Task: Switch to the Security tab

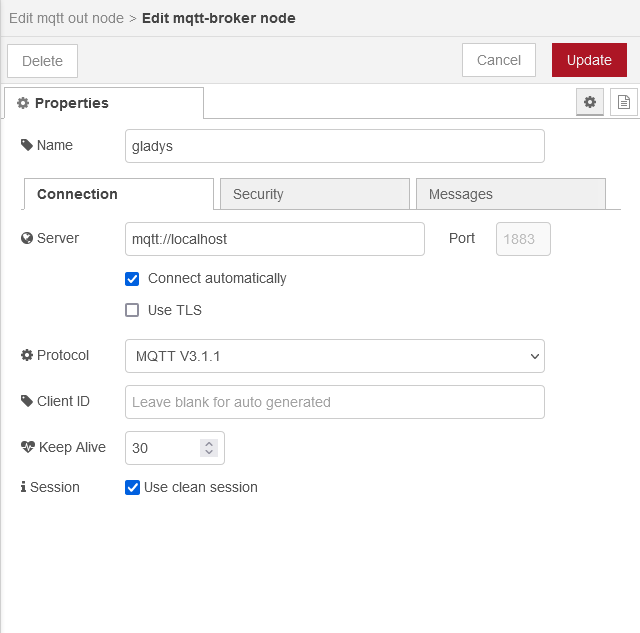Action: 315,194
